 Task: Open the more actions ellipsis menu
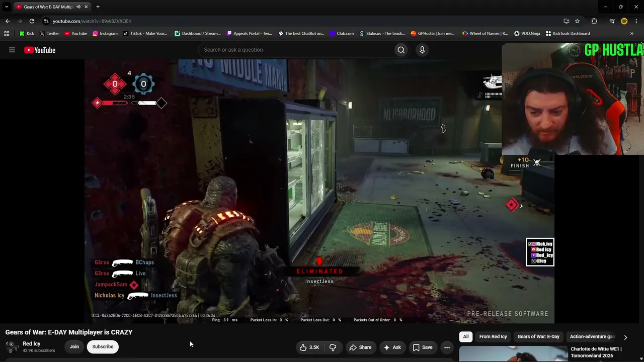pos(447,347)
